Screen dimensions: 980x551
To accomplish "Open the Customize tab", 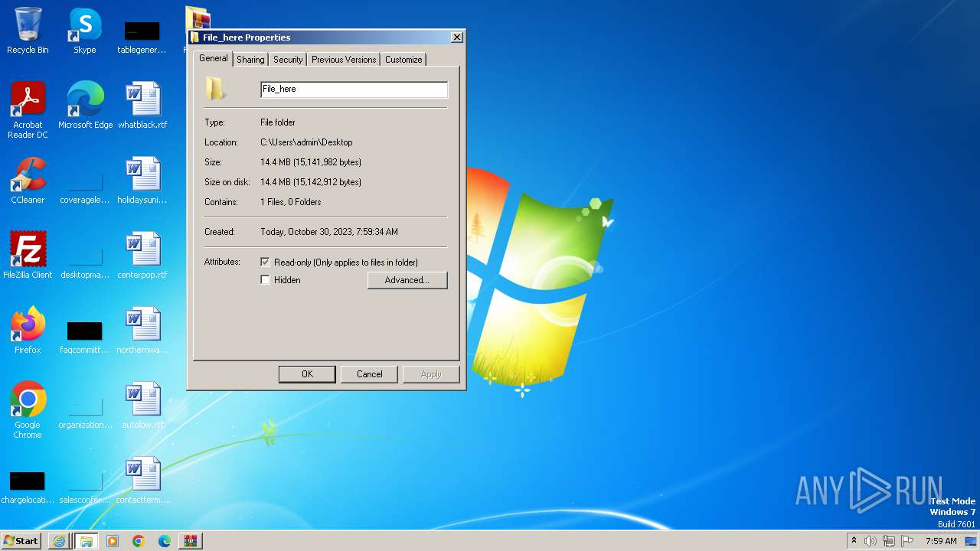I will click(403, 60).
